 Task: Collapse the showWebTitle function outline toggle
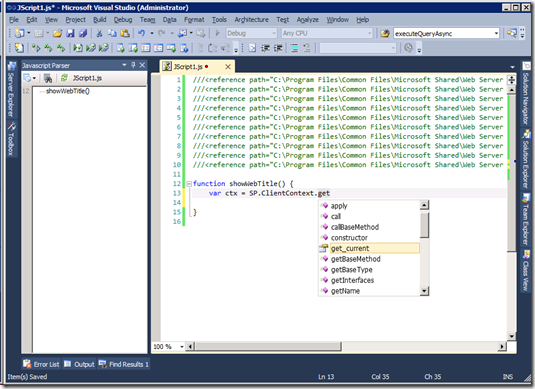(x=189, y=184)
